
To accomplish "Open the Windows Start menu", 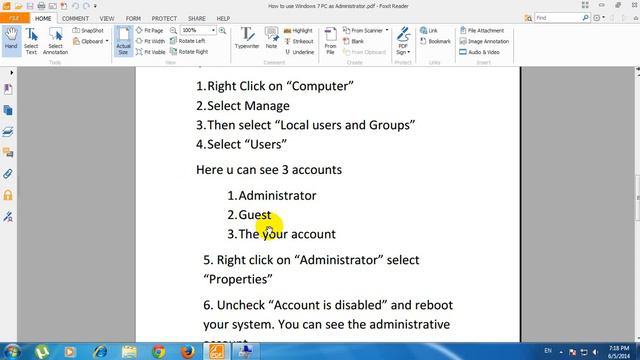I will coord(13,351).
